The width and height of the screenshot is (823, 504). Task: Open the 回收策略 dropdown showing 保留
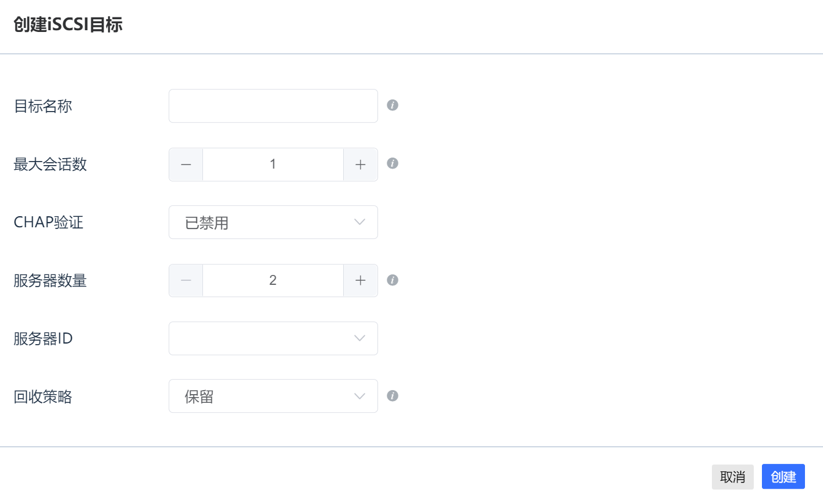click(273, 396)
